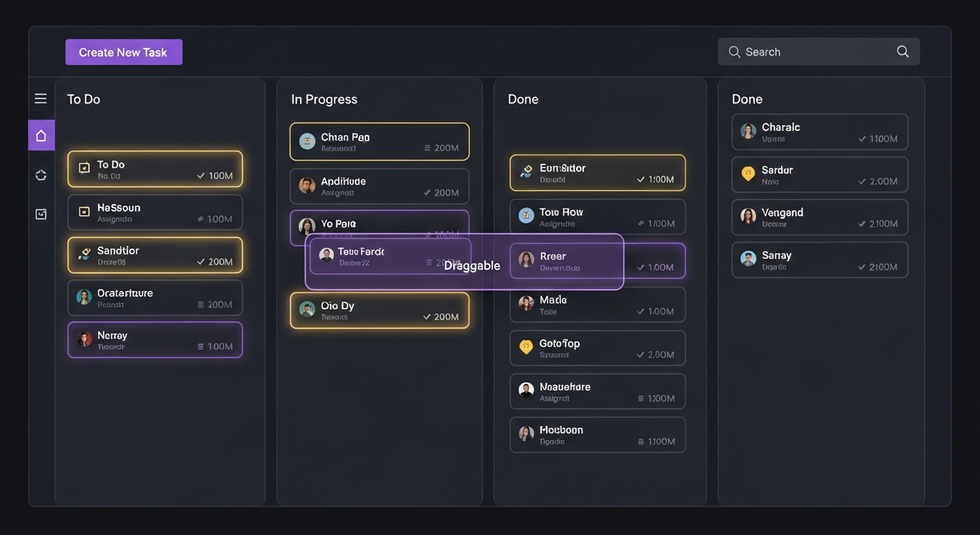Open the NaSsoun task card
This screenshot has height=535, width=980.
click(155, 212)
